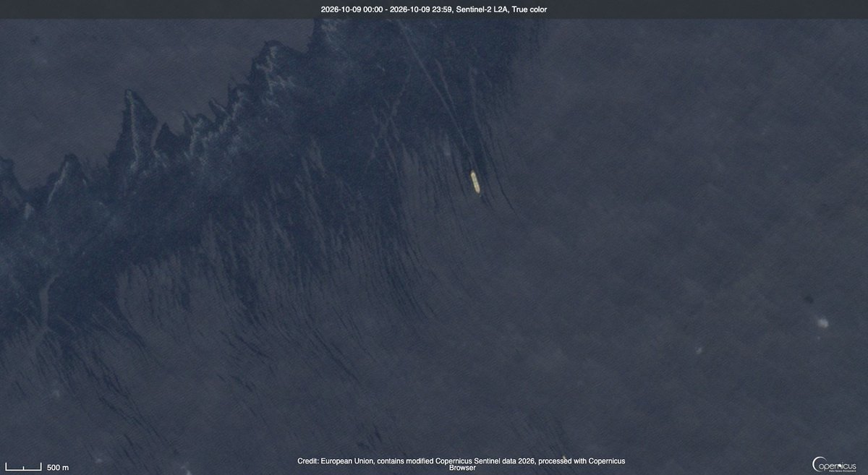
Task: Click the date and Sentinel-2 L2A caption text
Action: 434,9
